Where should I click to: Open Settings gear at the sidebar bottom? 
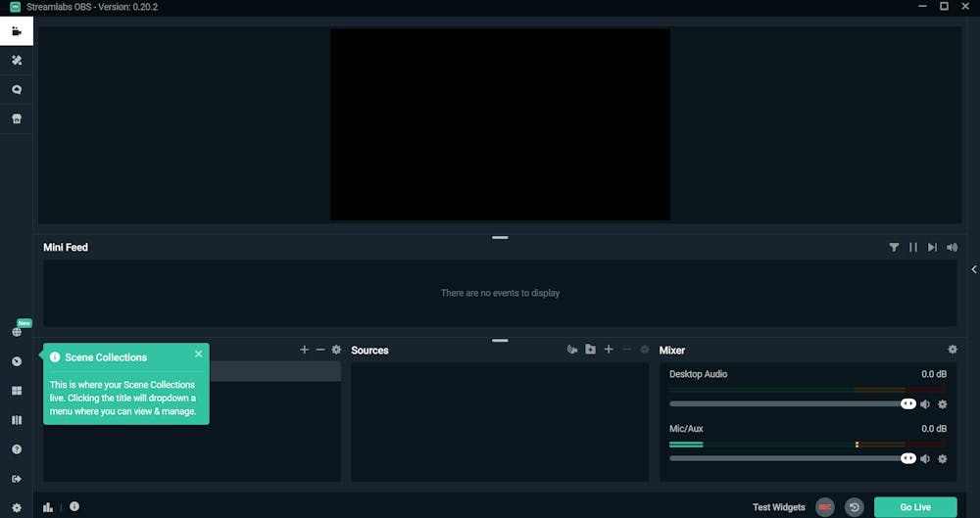click(17, 508)
